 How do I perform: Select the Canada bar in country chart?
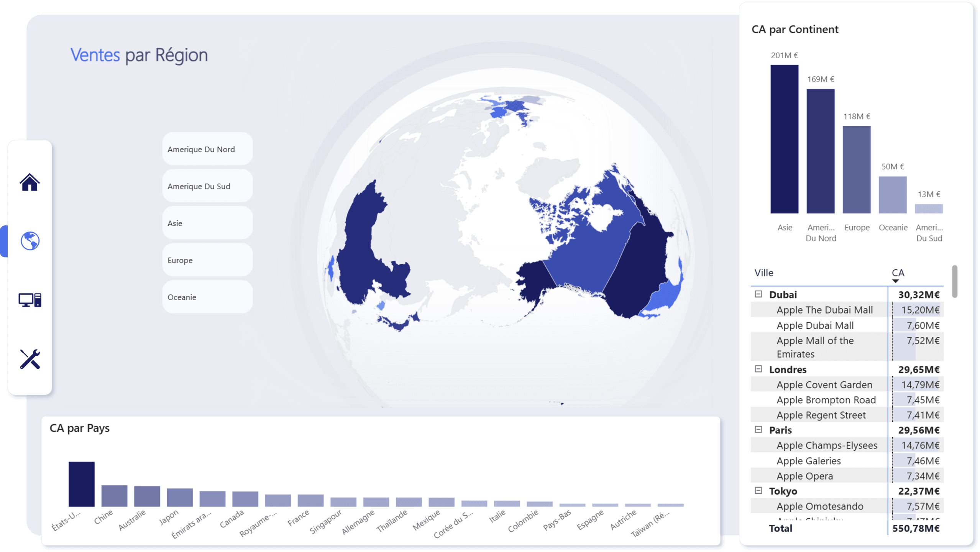point(245,499)
